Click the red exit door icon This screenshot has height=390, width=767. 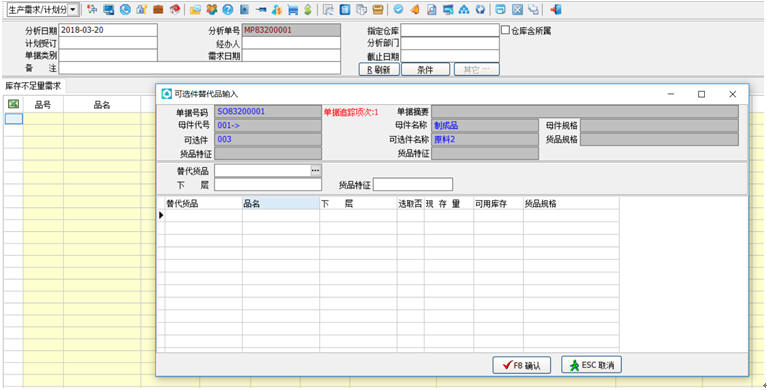[x=556, y=9]
